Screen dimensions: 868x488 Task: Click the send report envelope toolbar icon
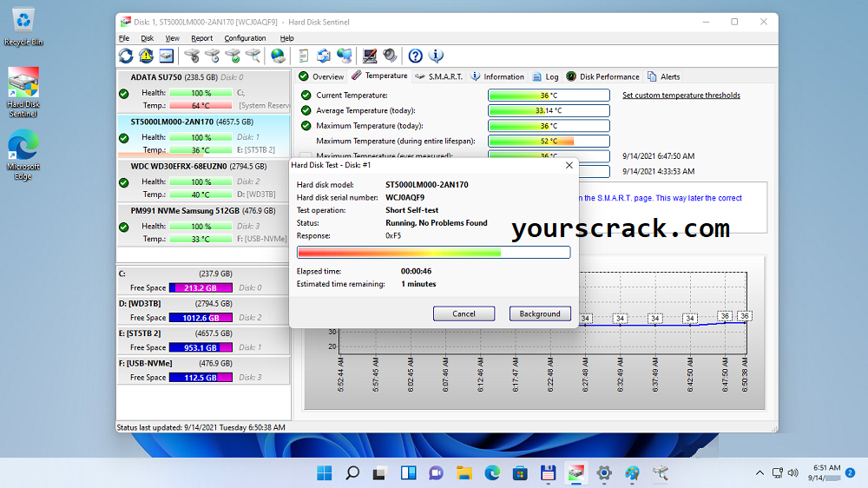pyautogui.click(x=323, y=56)
